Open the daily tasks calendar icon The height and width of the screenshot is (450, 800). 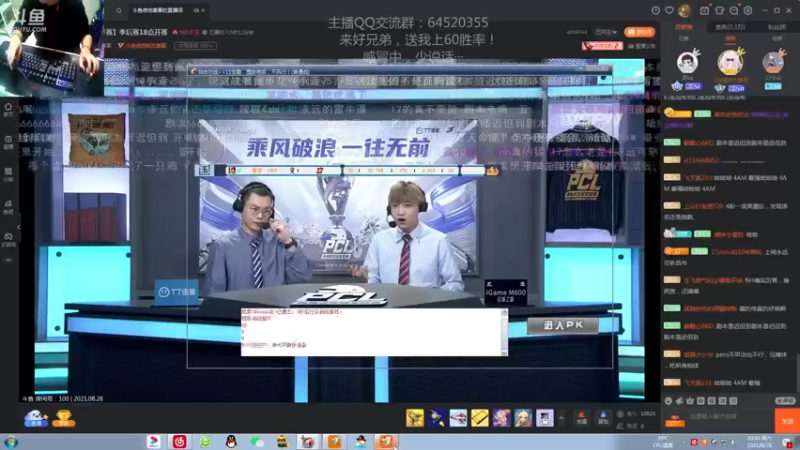[x=705, y=10]
